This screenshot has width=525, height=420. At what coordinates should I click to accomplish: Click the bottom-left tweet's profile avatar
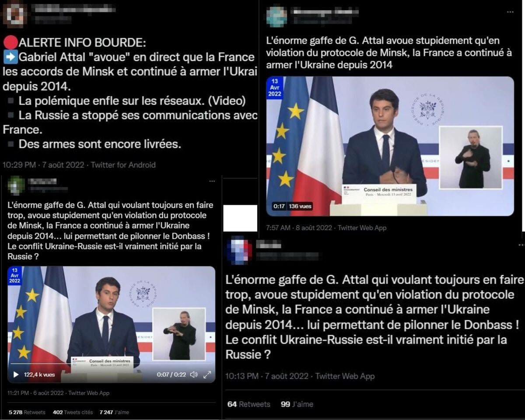[17, 185]
